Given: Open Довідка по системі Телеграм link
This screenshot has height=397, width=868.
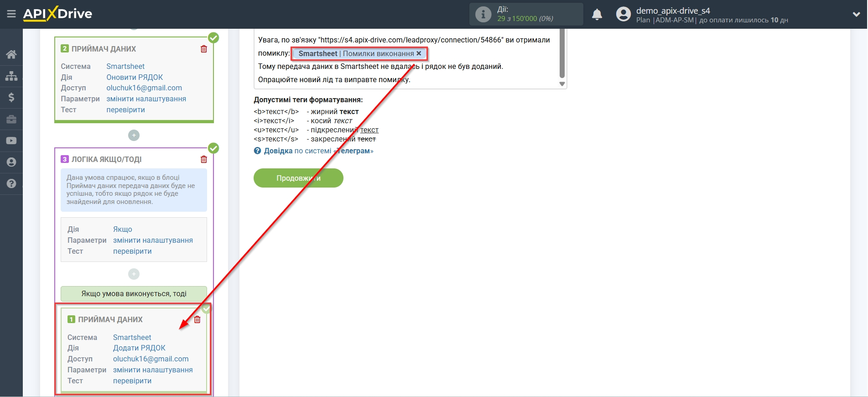Looking at the screenshot, I should point(318,151).
